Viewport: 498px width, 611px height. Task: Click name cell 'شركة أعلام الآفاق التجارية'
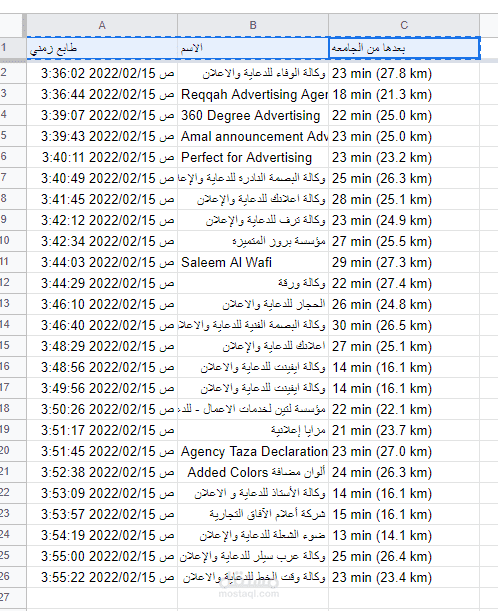(x=253, y=514)
